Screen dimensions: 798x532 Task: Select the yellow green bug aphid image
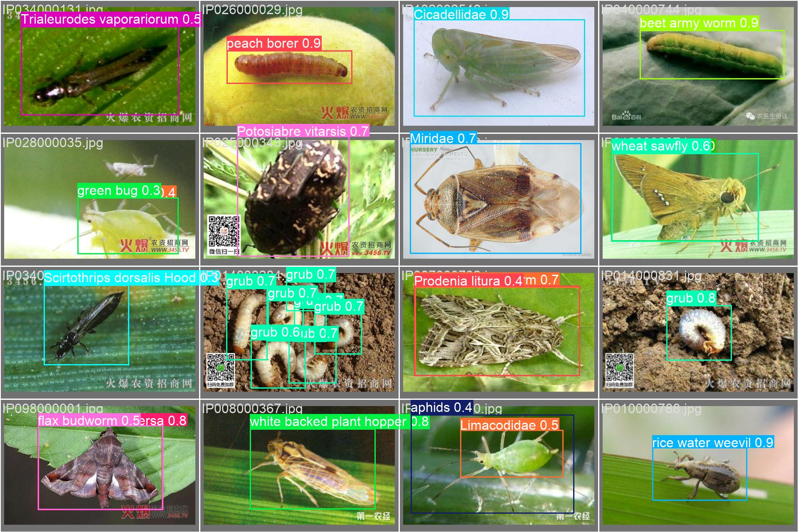(x=100, y=199)
